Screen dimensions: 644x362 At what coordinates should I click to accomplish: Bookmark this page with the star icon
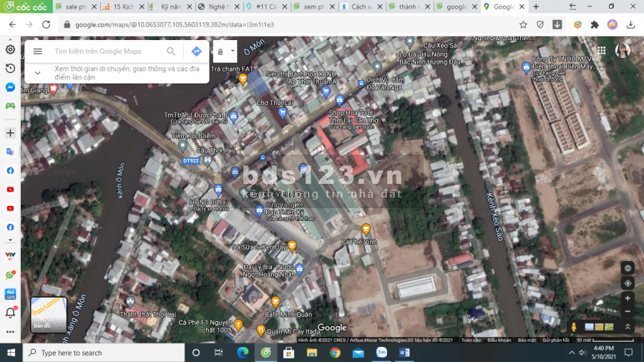pos(523,24)
